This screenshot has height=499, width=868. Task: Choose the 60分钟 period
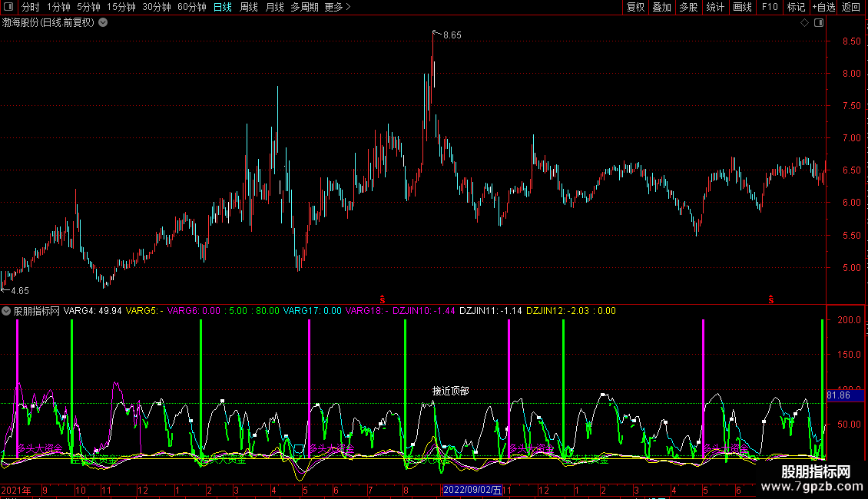[192, 8]
